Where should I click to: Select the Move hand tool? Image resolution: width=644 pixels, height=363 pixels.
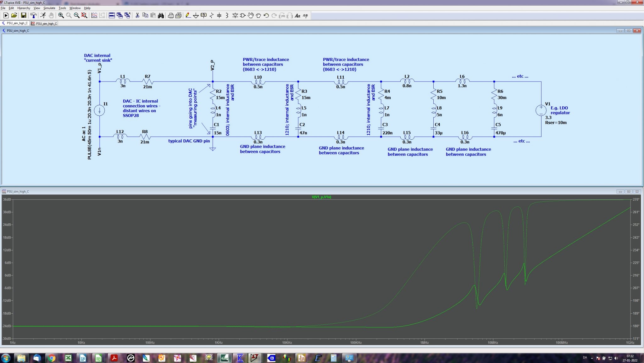tap(251, 15)
